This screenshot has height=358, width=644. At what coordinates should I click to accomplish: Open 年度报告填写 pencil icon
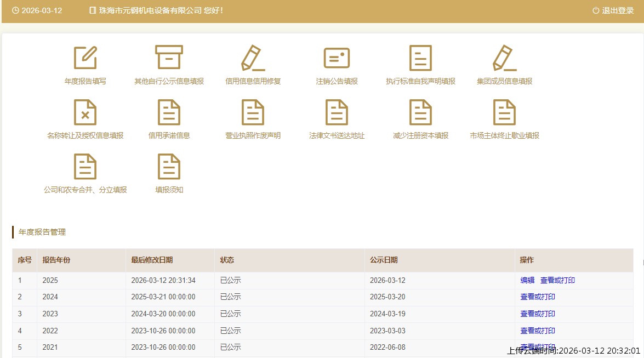(85, 58)
